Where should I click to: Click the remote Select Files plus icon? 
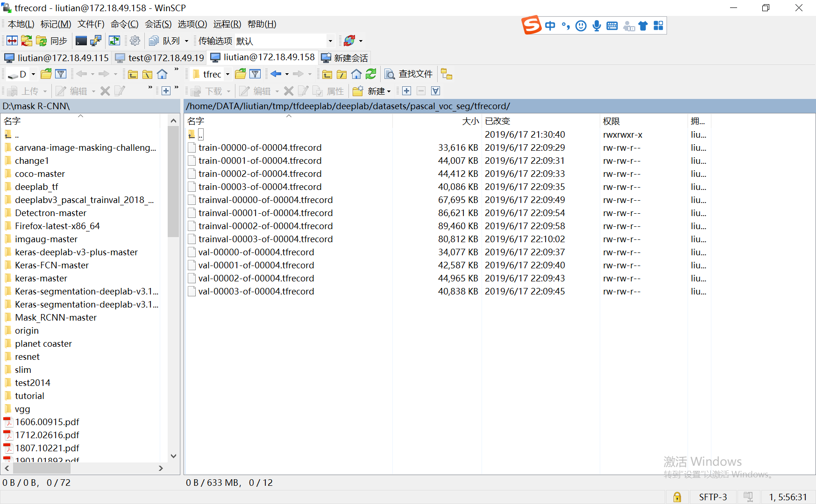(x=406, y=91)
